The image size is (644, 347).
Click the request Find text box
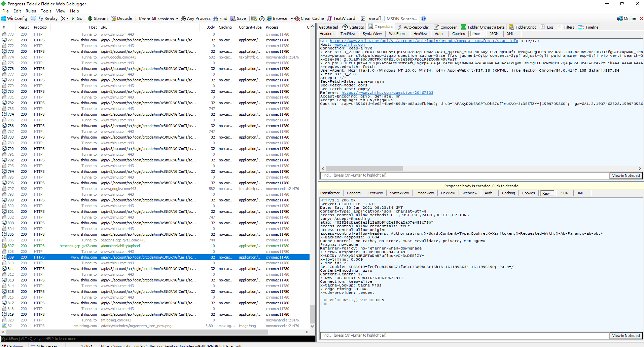coord(464,176)
